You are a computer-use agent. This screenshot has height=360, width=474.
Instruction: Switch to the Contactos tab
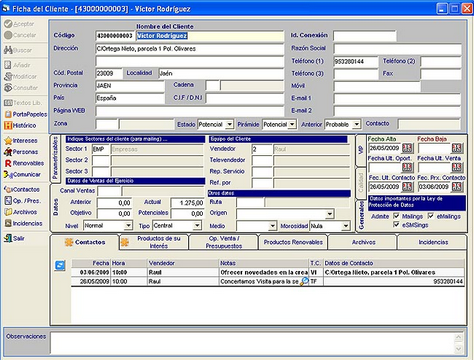[x=85, y=242]
